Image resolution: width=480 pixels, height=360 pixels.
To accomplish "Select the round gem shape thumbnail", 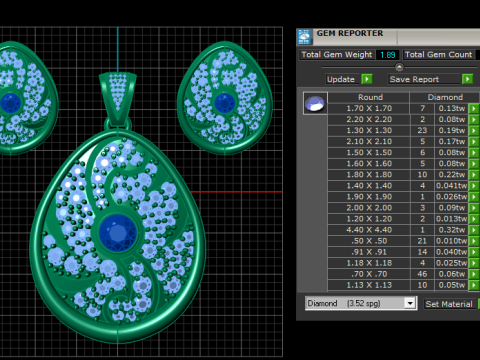I will tap(315, 103).
